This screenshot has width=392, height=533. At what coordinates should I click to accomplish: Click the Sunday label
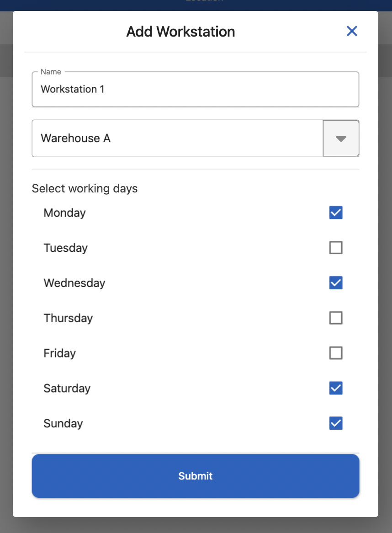[x=63, y=424]
